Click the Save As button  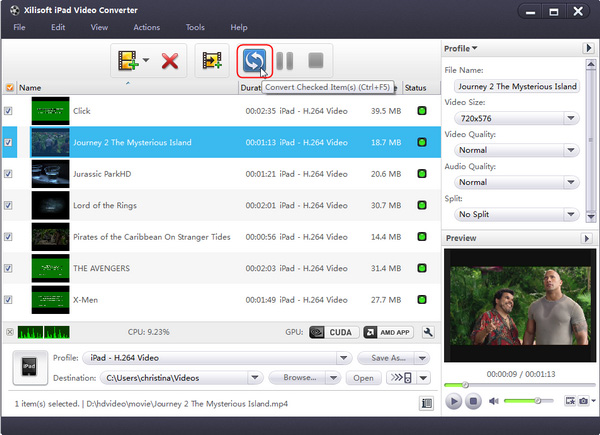click(x=387, y=358)
